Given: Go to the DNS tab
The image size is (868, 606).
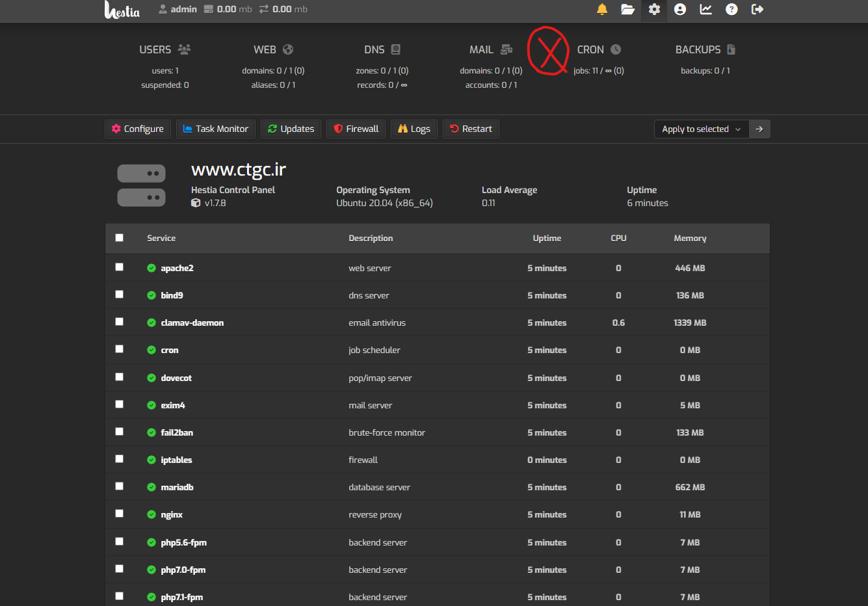Looking at the screenshot, I should tap(382, 50).
